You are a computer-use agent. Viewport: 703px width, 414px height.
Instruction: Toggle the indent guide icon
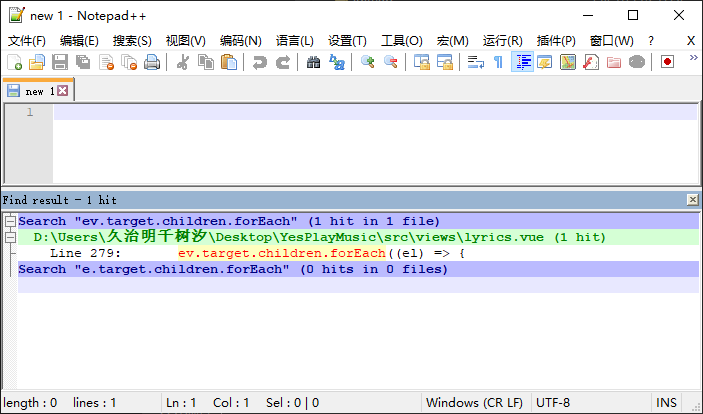tap(522, 62)
